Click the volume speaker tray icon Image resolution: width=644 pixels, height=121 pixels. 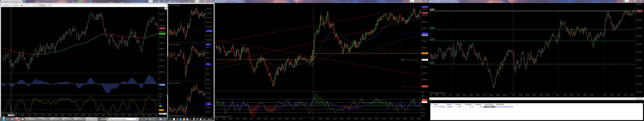click(x=150, y=119)
